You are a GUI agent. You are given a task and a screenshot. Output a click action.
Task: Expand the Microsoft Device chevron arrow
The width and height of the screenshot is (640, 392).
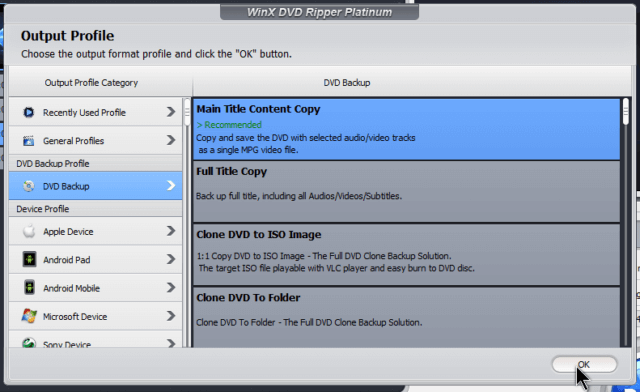171,316
